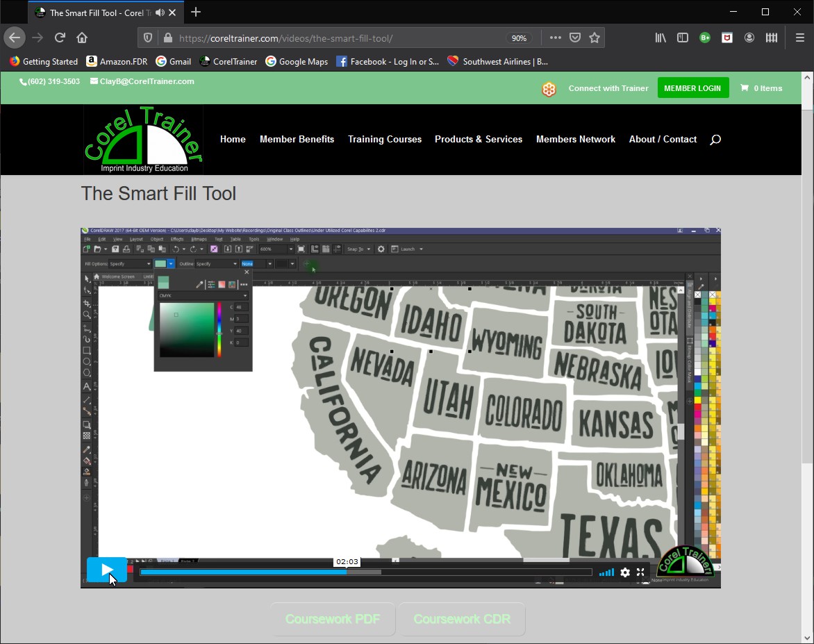Open the CorelTrainer bookmark

point(229,61)
